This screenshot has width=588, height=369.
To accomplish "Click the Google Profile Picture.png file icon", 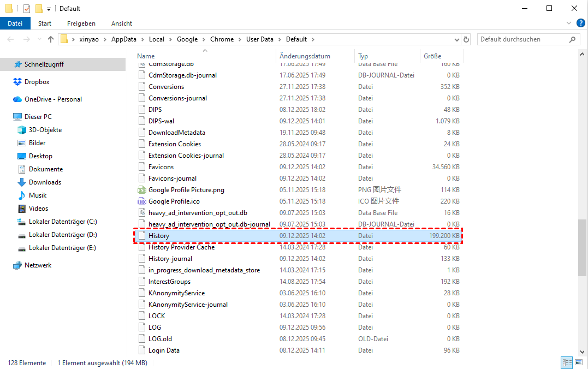I will point(142,190).
